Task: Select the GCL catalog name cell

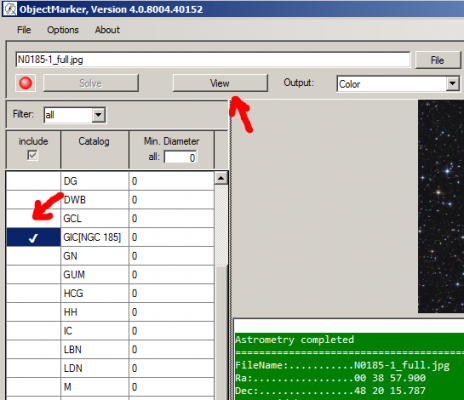Action: pos(95,218)
